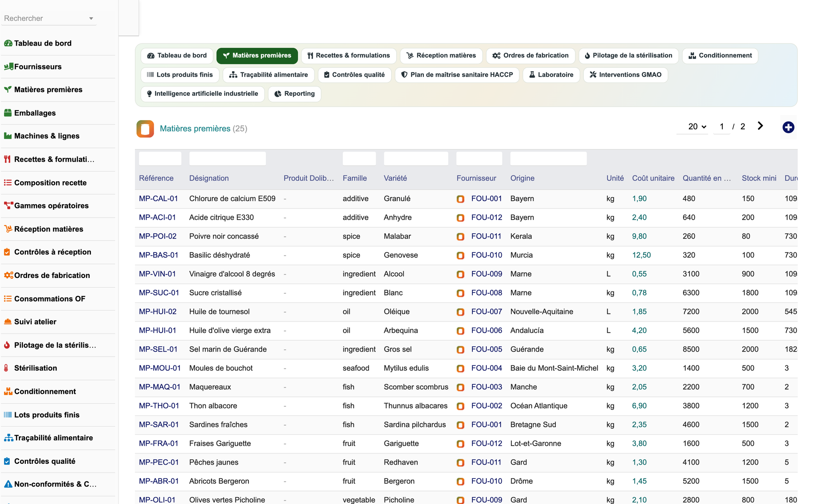Click the 'Scomber scombrus' variety cell
This screenshot has width=815, height=504.
416,387
